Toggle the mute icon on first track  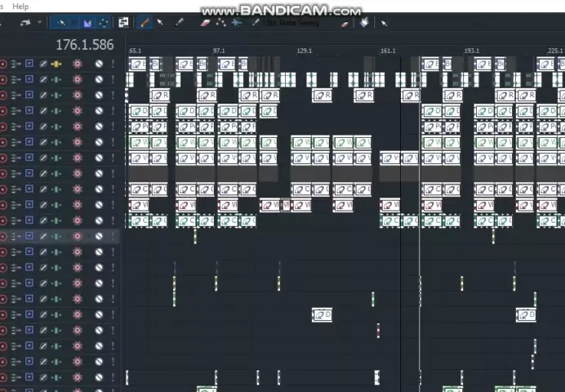pos(99,64)
